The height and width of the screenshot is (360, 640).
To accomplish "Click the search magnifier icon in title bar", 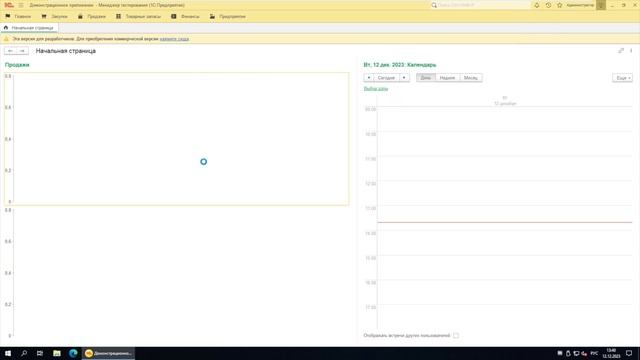I will tap(434, 5).
